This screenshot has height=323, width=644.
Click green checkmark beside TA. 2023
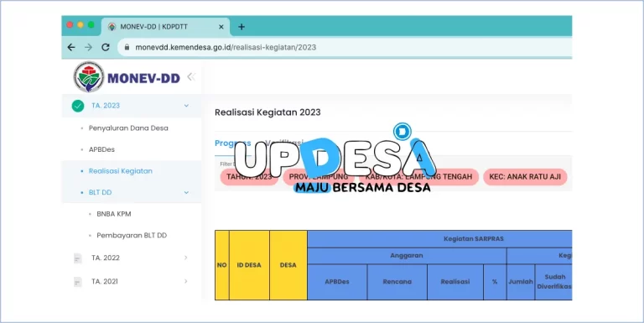(78, 106)
